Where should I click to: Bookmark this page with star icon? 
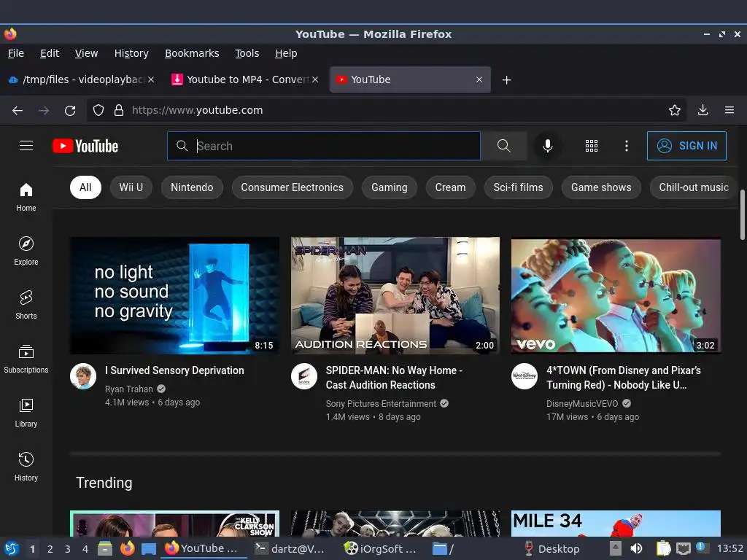coord(675,111)
